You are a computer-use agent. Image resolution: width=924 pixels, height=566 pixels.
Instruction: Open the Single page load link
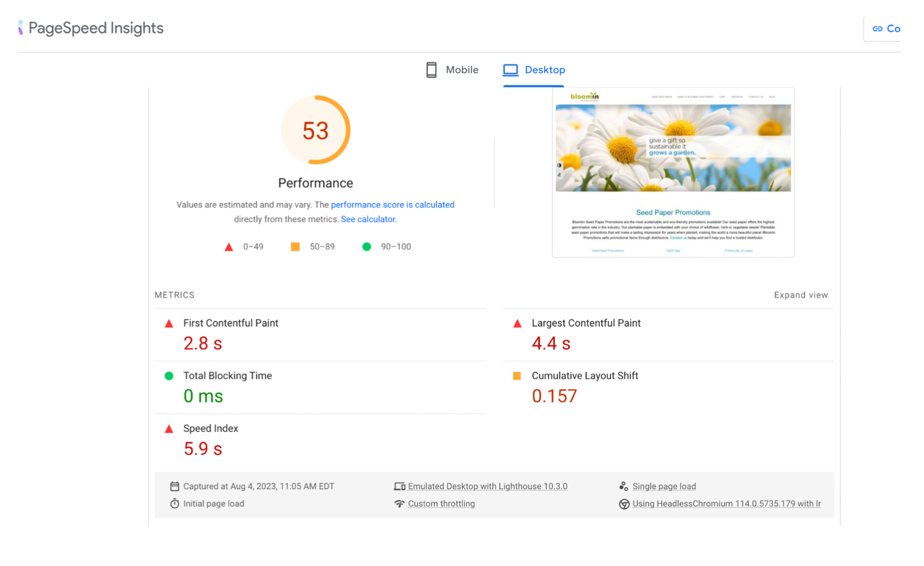pyautogui.click(x=664, y=486)
